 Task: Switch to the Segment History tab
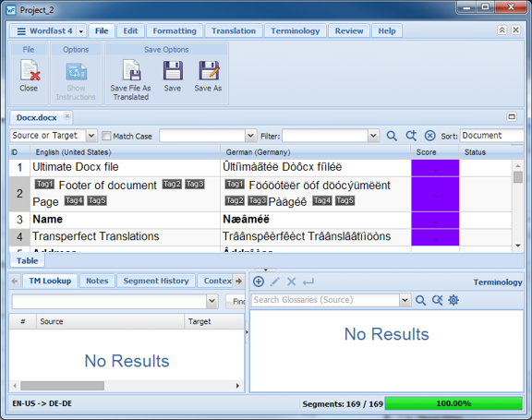click(156, 281)
